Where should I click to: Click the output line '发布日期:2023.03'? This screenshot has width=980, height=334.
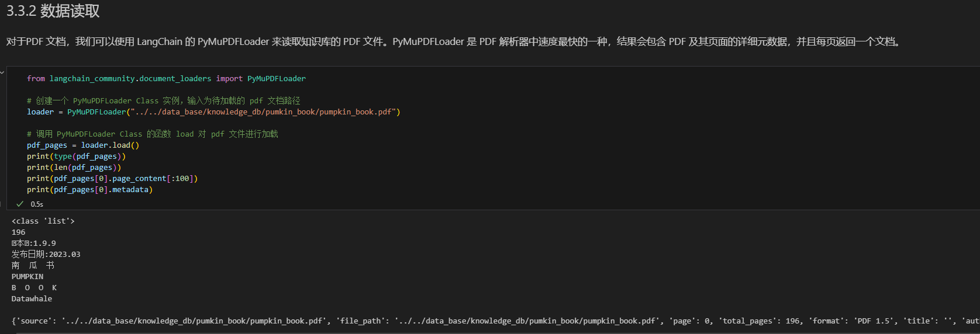46,254
